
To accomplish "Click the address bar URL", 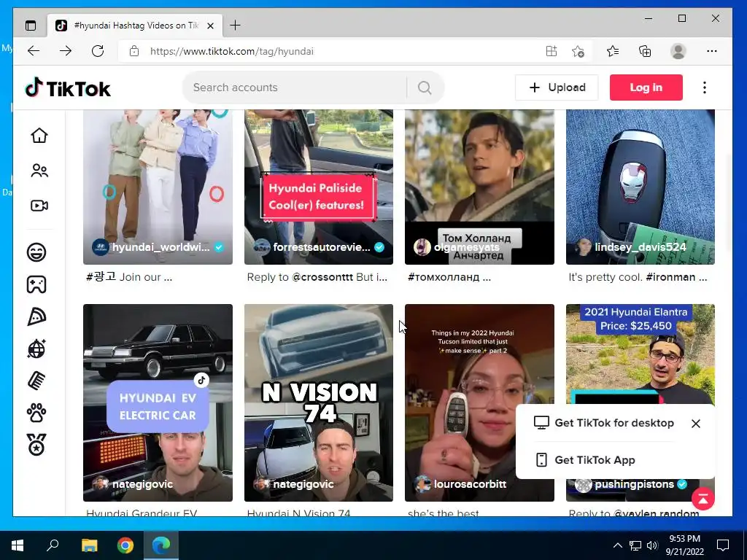I will click(x=232, y=51).
